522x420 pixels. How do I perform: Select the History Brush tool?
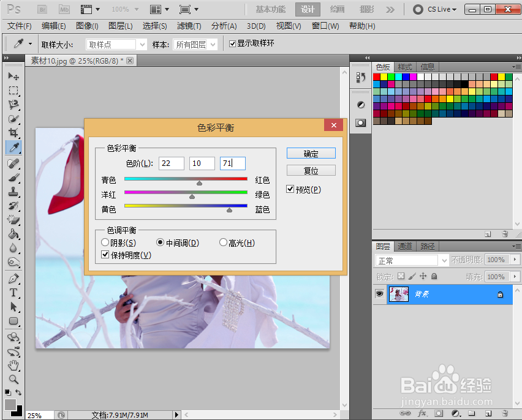(13, 206)
